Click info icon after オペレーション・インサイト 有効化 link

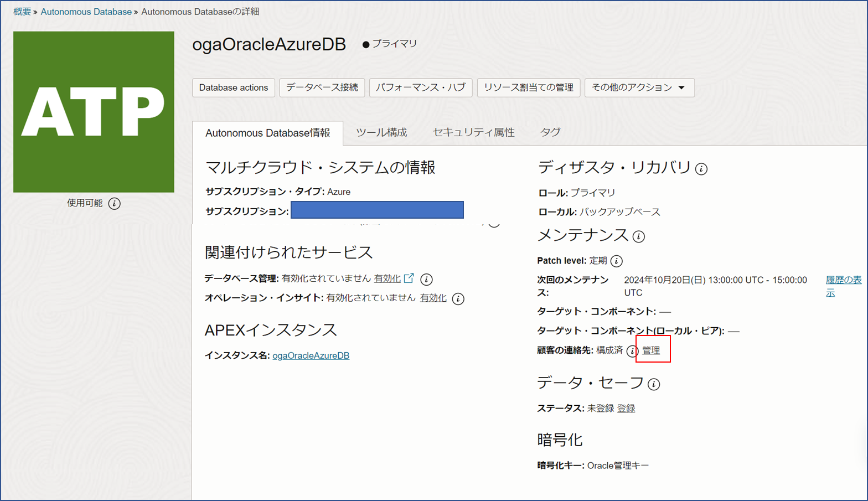pos(458,298)
